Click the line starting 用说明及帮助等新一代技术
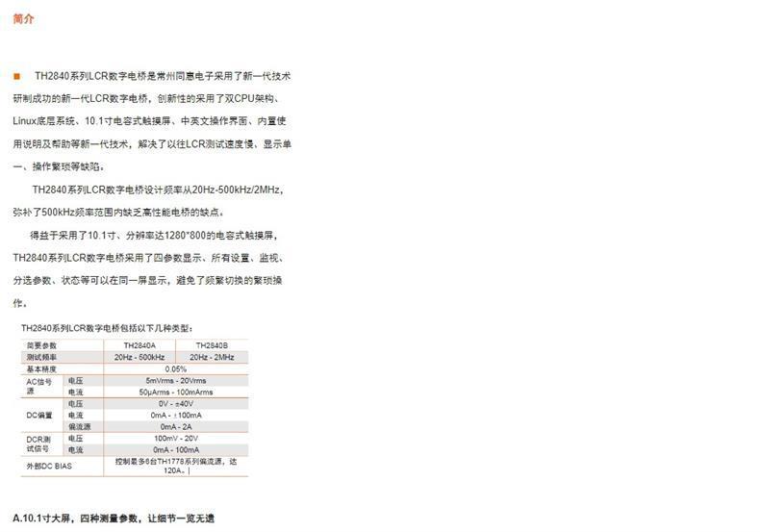 coord(152,144)
